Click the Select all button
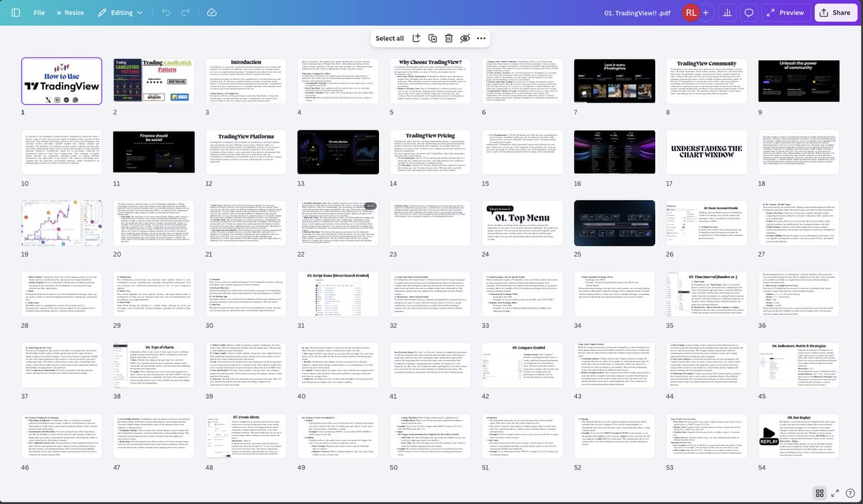Screen dimensions: 863x504 (390, 38)
